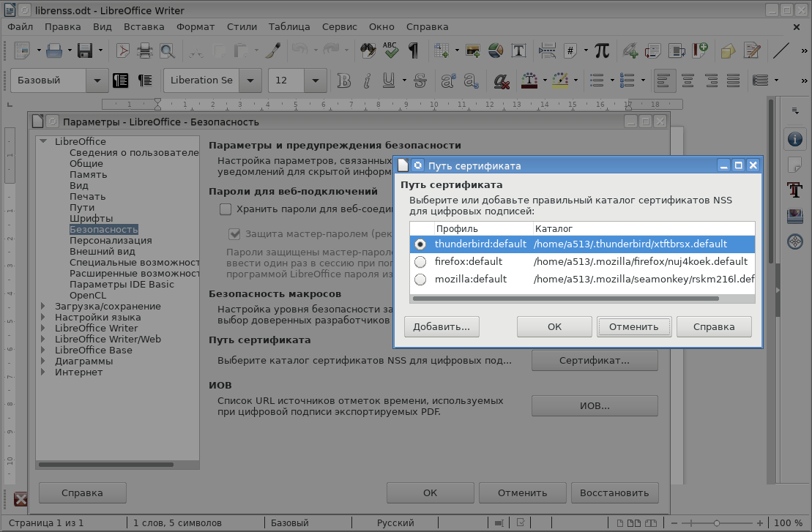Justify paragraph alignment icon
812x532 pixels.
(x=733, y=80)
